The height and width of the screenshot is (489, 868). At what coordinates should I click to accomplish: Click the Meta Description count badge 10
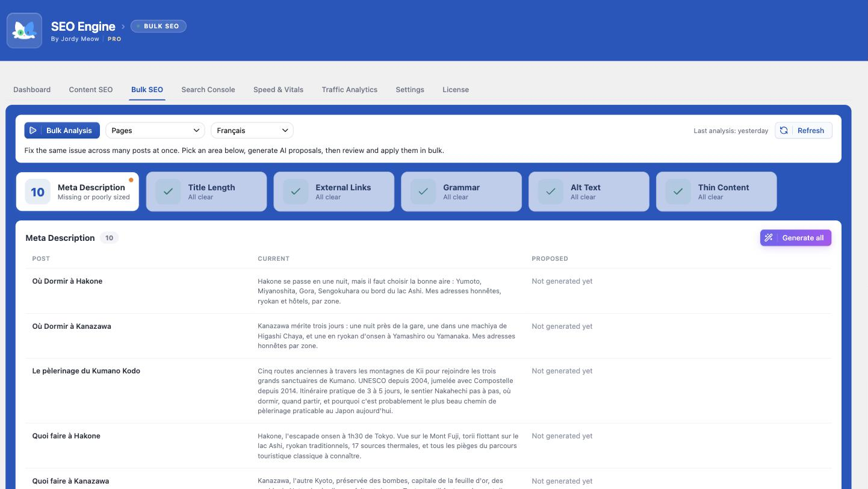(38, 192)
